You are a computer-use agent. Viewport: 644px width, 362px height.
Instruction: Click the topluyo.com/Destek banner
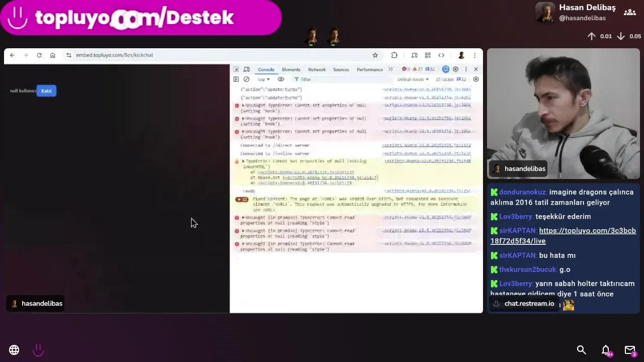click(x=141, y=18)
